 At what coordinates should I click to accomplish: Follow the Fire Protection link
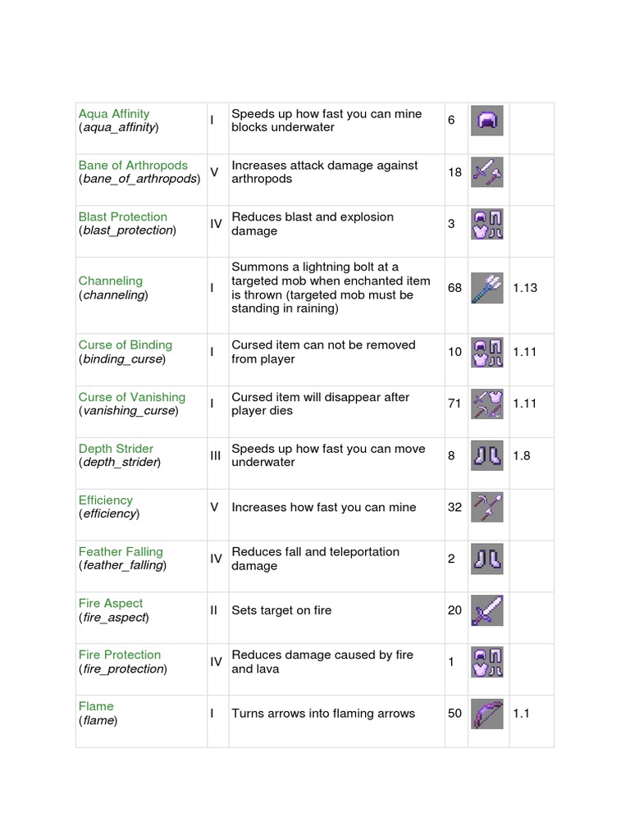120,655
